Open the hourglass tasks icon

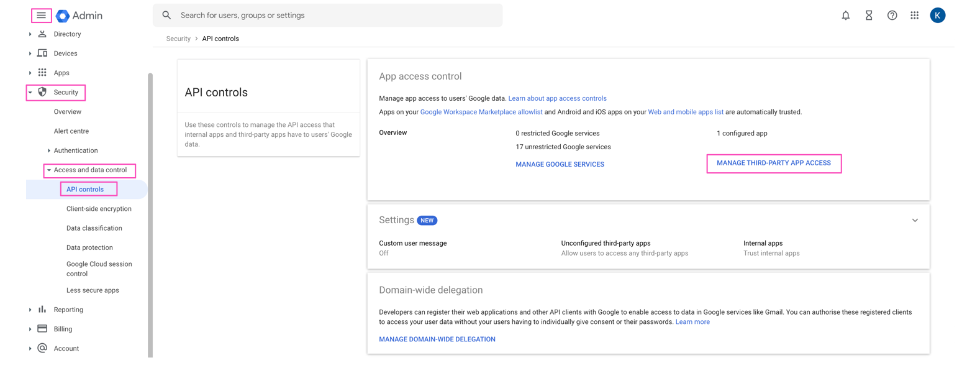point(868,16)
